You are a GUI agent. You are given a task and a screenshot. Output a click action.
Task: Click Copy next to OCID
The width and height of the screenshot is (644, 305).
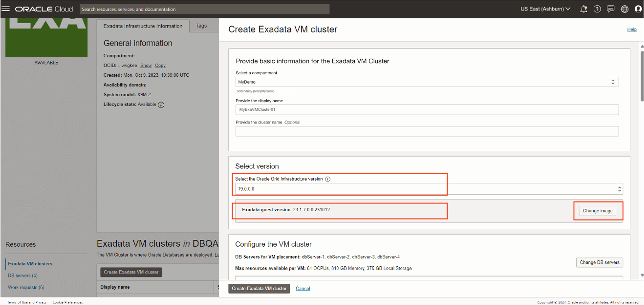[x=160, y=65]
